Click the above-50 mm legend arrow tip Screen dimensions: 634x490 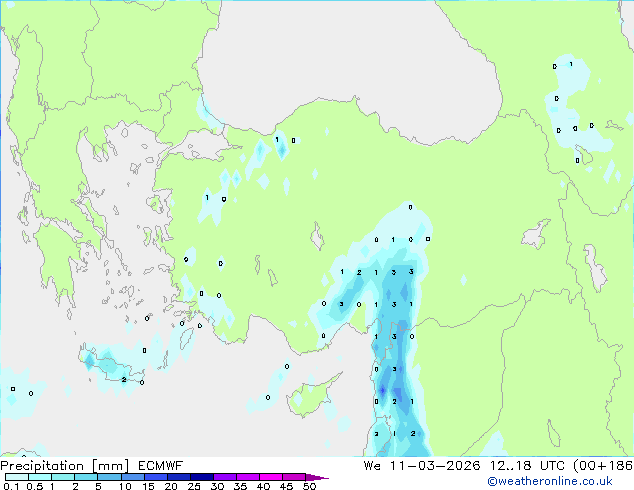pos(317,478)
